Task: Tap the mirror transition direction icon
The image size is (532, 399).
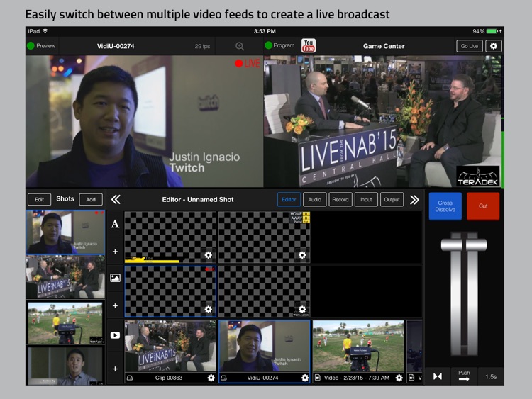Action: [x=438, y=376]
